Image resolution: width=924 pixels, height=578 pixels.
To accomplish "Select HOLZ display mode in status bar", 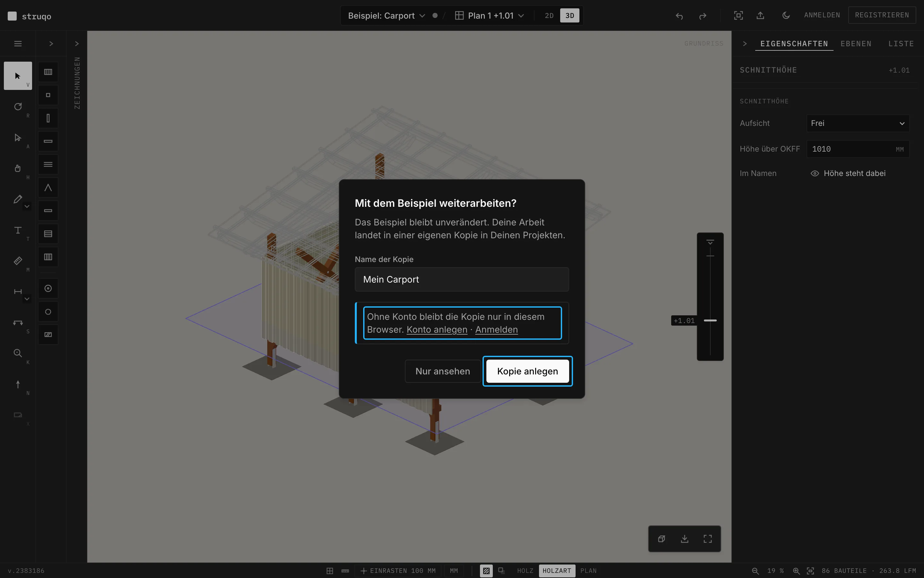I will tap(525, 571).
